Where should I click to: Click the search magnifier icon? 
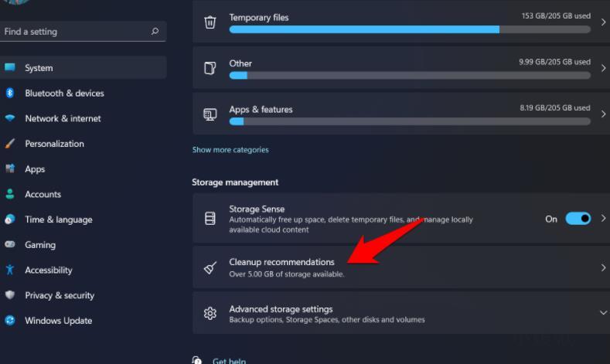[155, 32]
